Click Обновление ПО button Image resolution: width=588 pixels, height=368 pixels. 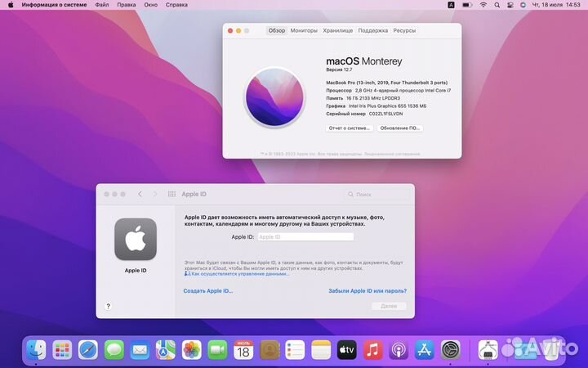tap(399, 128)
